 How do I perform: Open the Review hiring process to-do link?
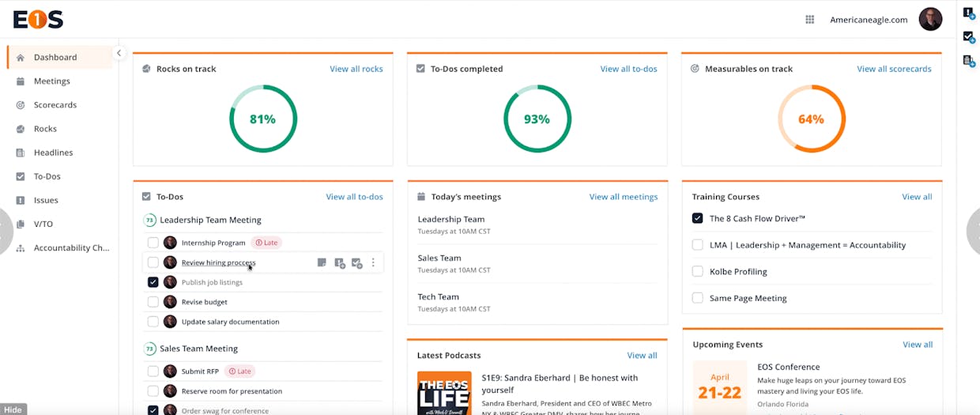219,262
